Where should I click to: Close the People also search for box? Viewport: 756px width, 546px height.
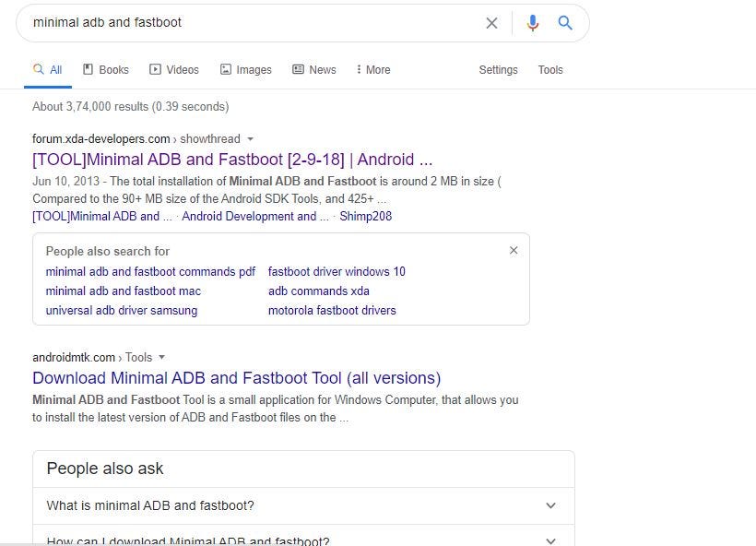(514, 250)
